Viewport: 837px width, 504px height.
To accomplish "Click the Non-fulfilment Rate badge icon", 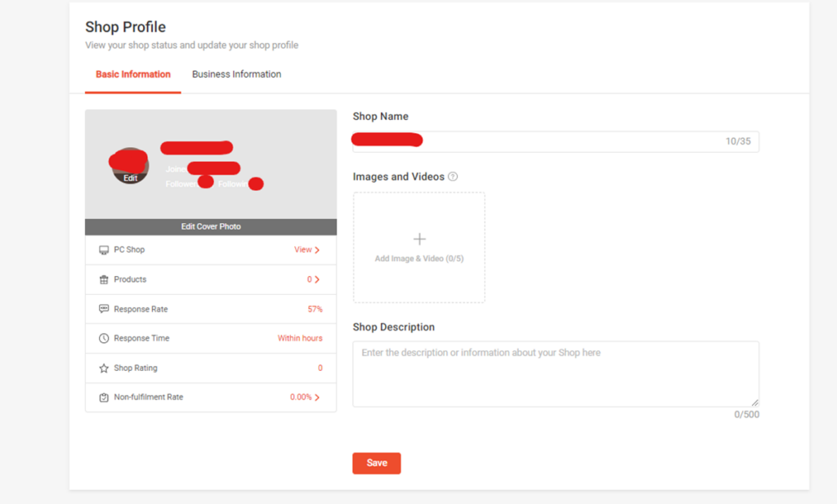I will point(105,398).
